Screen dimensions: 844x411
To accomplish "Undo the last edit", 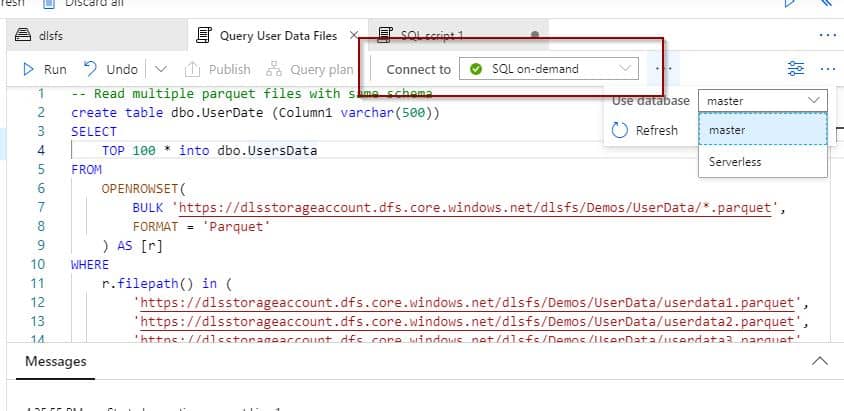I will click(x=111, y=69).
